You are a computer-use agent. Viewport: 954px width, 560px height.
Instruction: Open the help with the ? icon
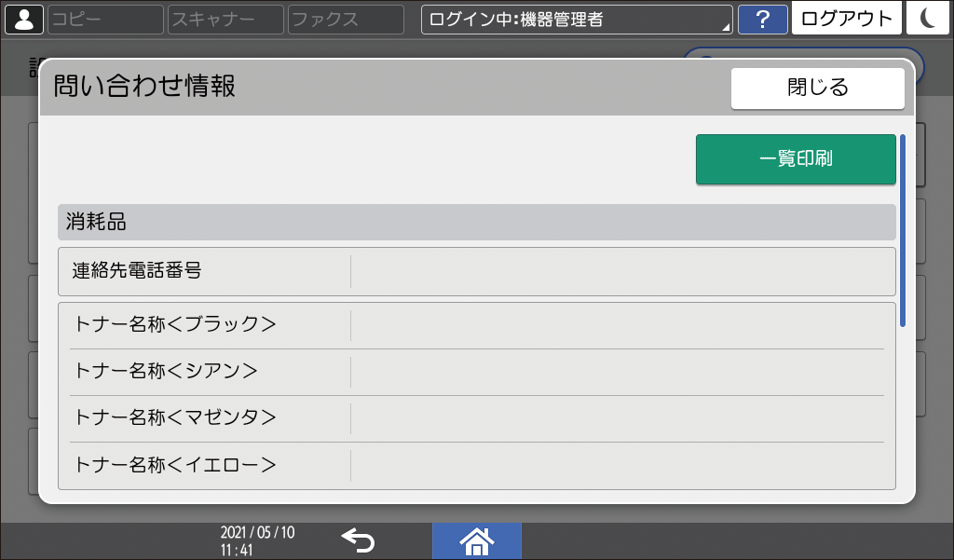pos(763,19)
